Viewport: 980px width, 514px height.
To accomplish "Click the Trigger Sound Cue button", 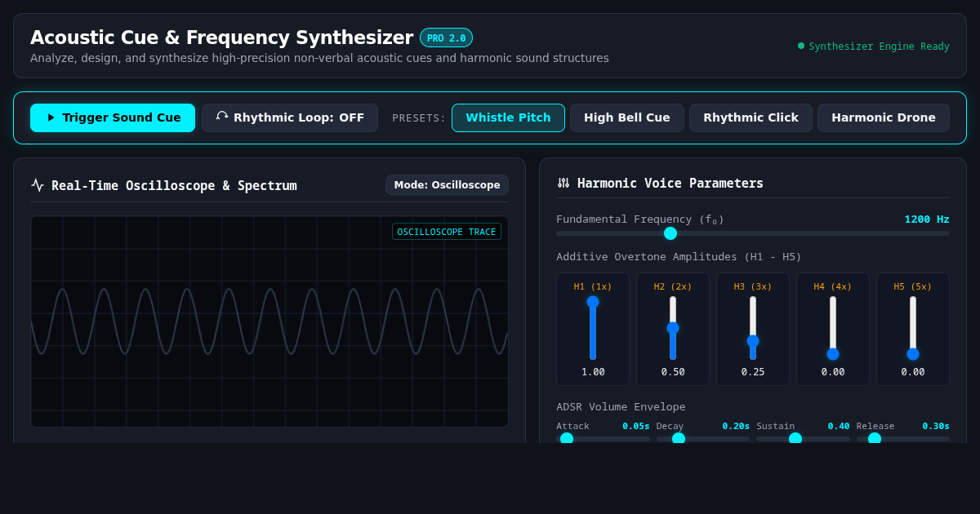I will [113, 117].
